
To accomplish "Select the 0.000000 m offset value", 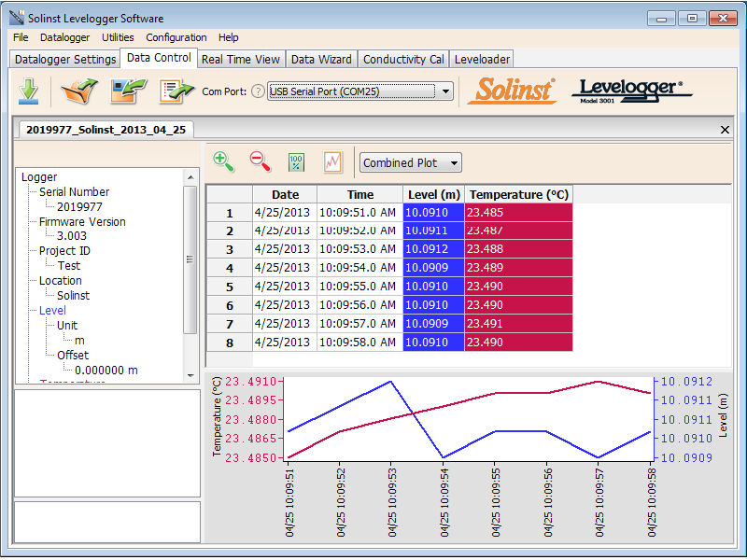I will tap(106, 370).
